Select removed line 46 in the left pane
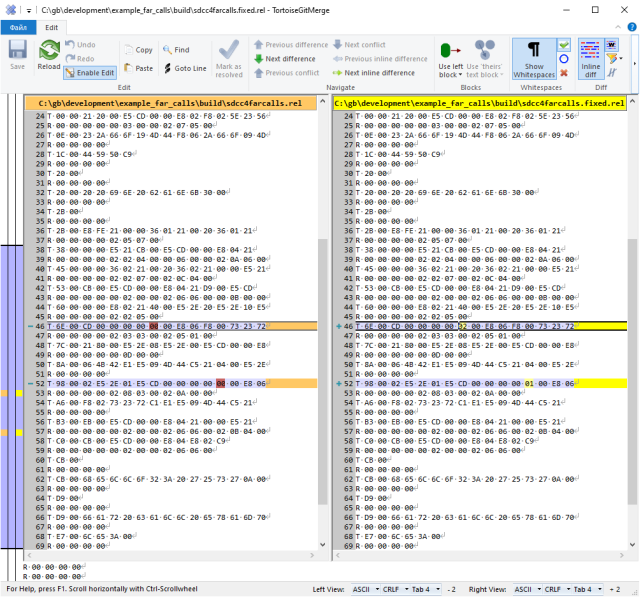Image resolution: width=640 pixels, height=597 pixels. 182,326
